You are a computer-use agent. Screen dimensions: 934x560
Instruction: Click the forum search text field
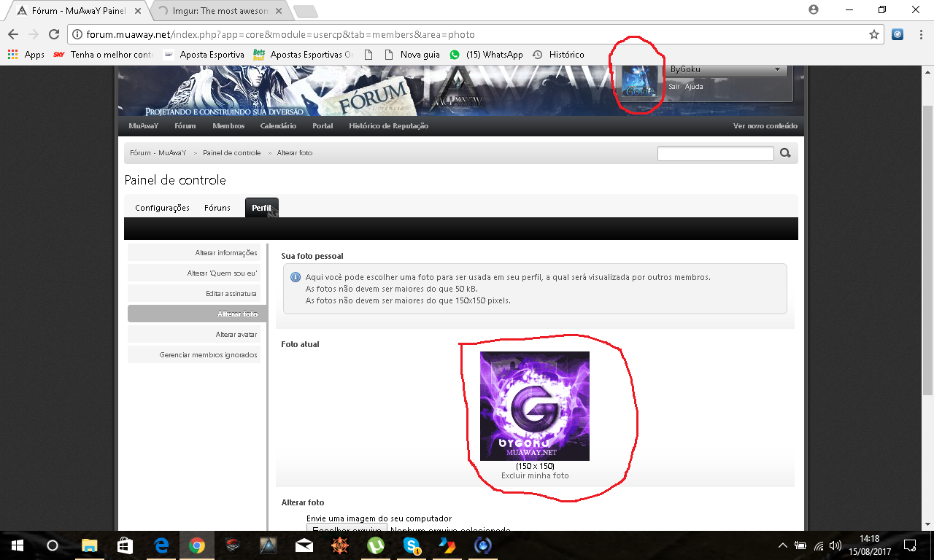[715, 153]
